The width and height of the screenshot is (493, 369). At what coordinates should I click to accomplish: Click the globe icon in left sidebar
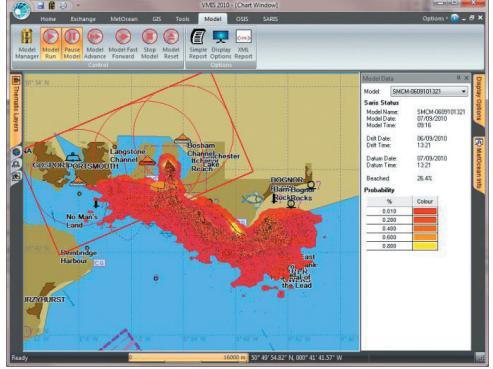(x=16, y=152)
